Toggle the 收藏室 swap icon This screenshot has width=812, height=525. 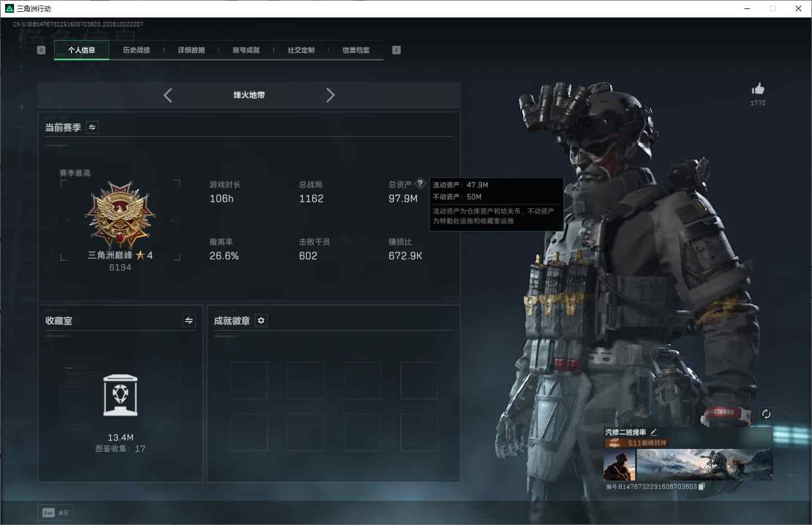189,321
